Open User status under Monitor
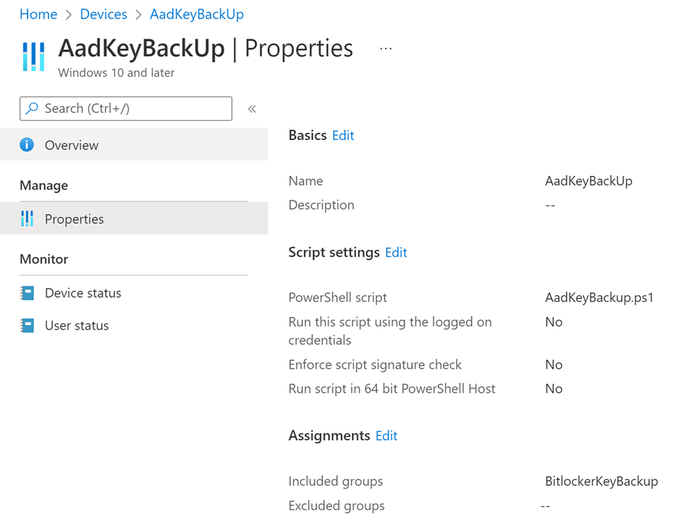 tap(77, 325)
